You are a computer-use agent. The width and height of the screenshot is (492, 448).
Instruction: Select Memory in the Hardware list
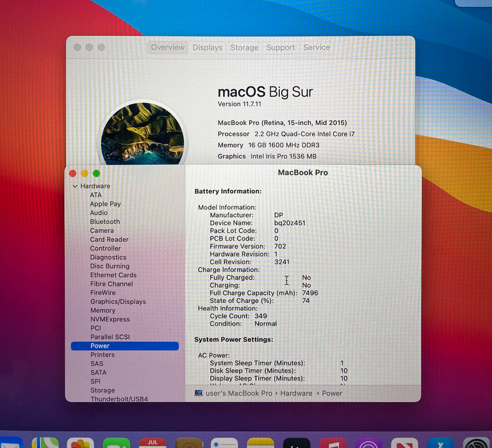point(103,310)
